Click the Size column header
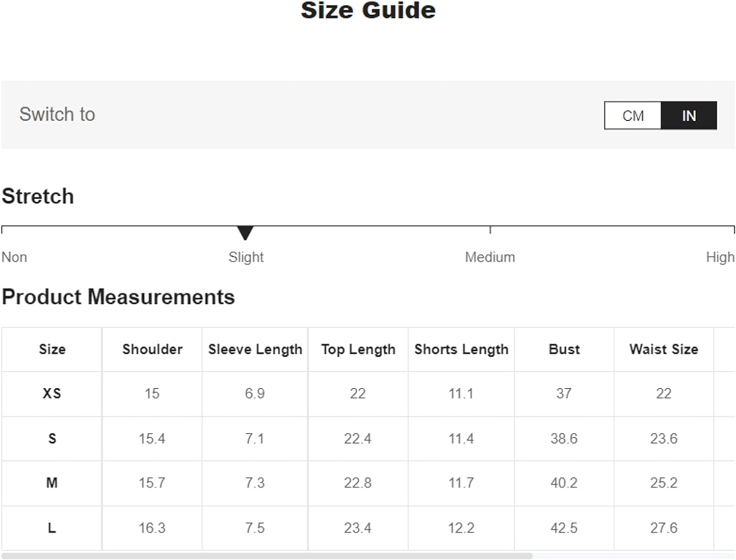The width and height of the screenshot is (736, 560). [52, 349]
